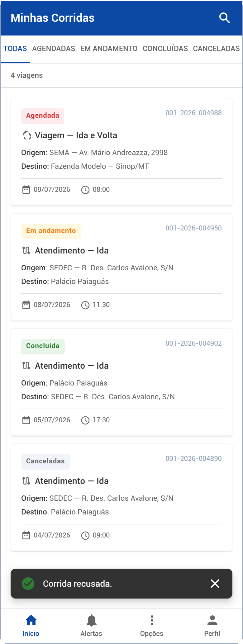
Task: Click the Canceladas status badge
Action: pos(45,462)
